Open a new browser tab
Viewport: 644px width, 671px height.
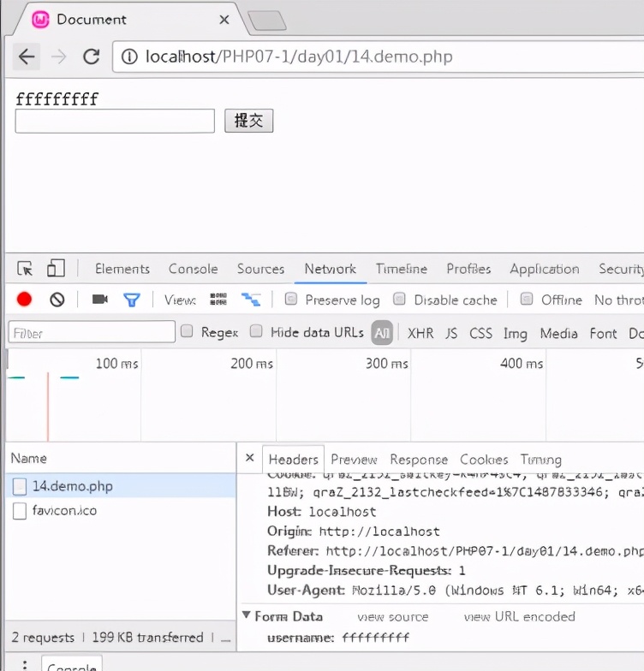point(267,21)
